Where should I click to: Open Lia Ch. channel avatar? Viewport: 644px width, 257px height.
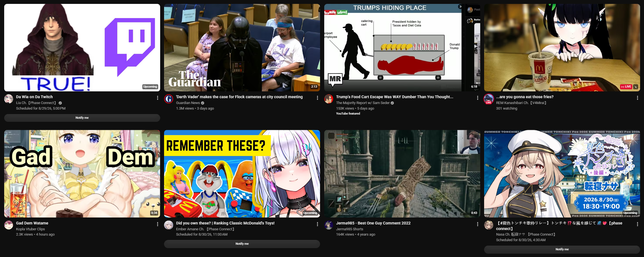[9, 99]
